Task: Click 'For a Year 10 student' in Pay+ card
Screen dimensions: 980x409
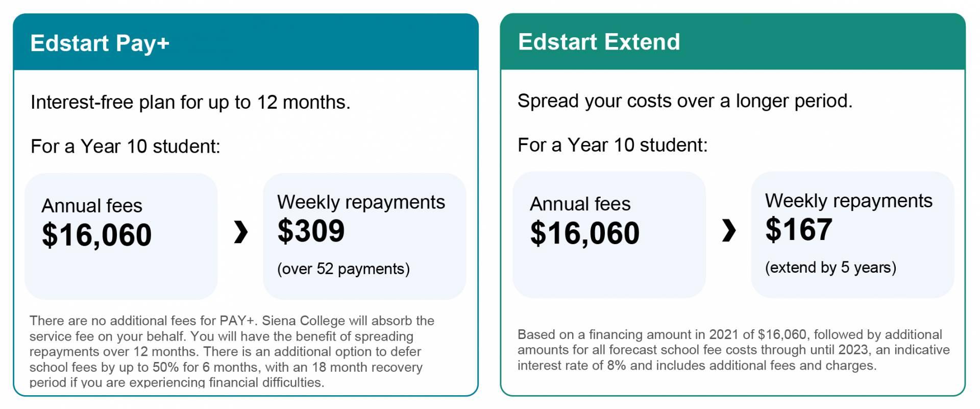Action: point(126,147)
